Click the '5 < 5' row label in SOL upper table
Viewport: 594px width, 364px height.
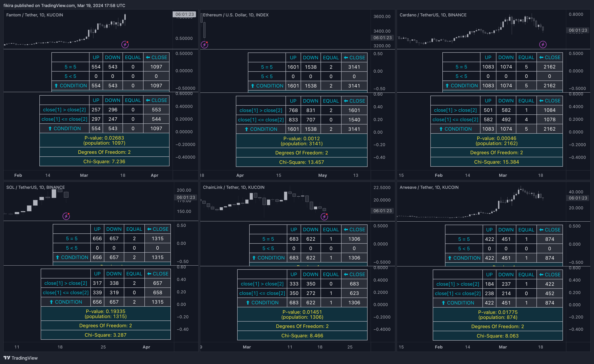point(72,248)
